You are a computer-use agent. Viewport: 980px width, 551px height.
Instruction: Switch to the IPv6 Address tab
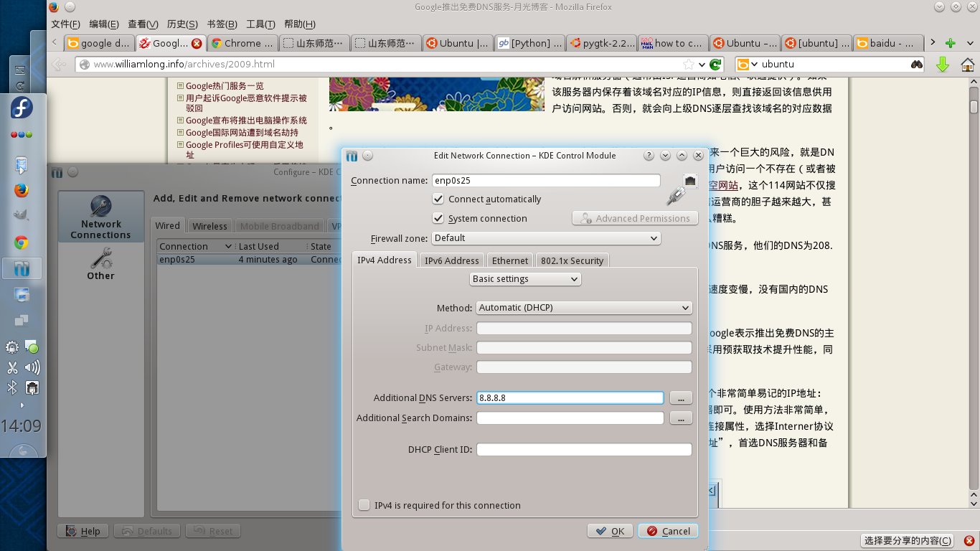451,260
